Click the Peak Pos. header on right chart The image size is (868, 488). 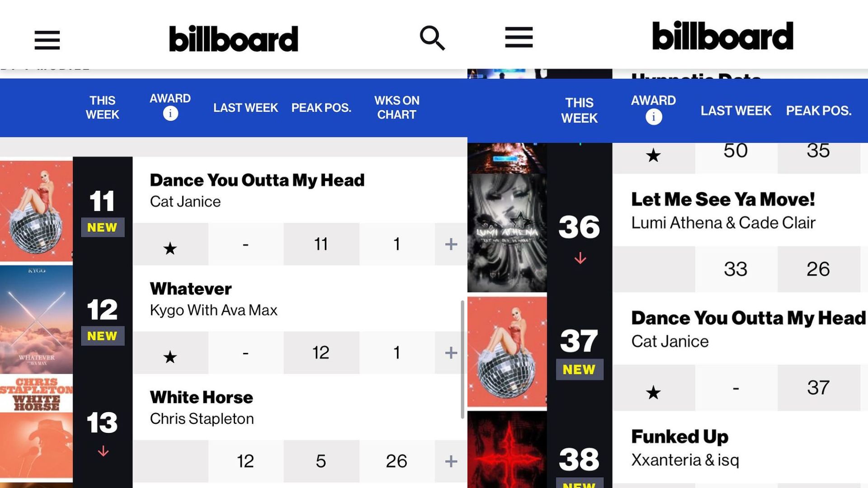(x=818, y=111)
